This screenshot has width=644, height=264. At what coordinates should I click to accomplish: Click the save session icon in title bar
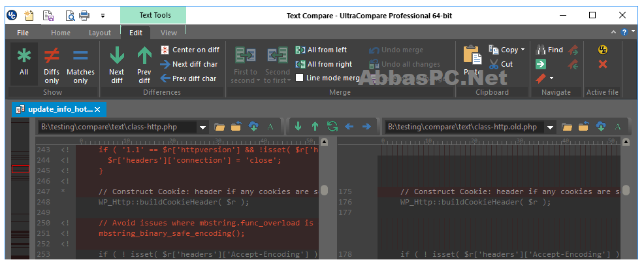click(48, 16)
